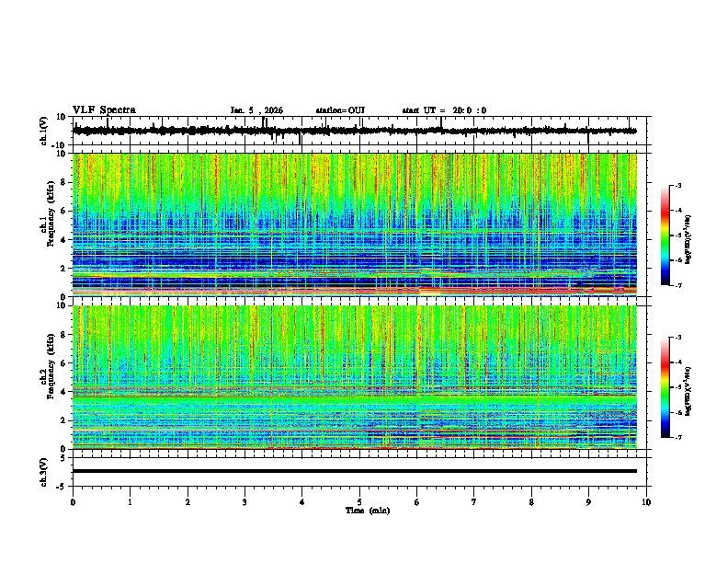Click the ch.1 color bar PSD unit label
The image size is (728, 563).
[688, 240]
